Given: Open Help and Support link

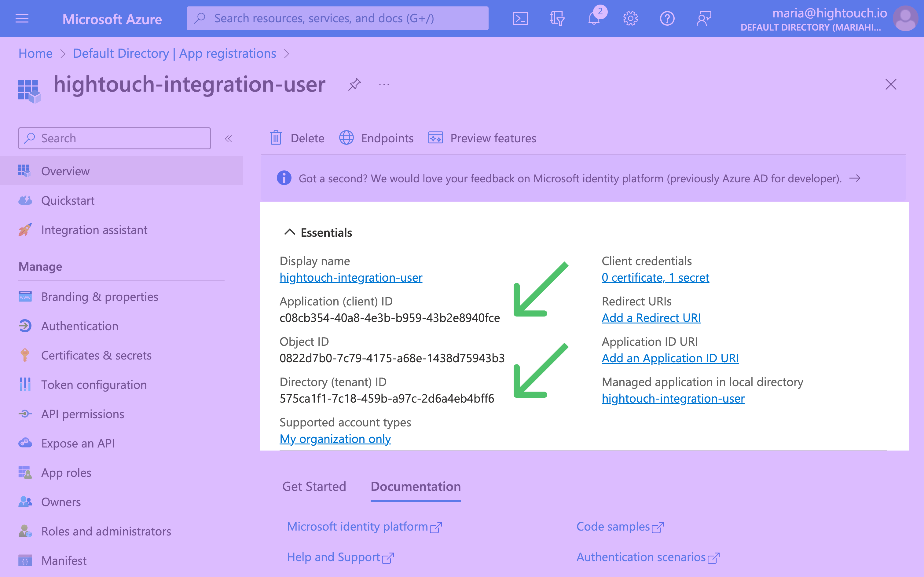Looking at the screenshot, I should (x=340, y=557).
